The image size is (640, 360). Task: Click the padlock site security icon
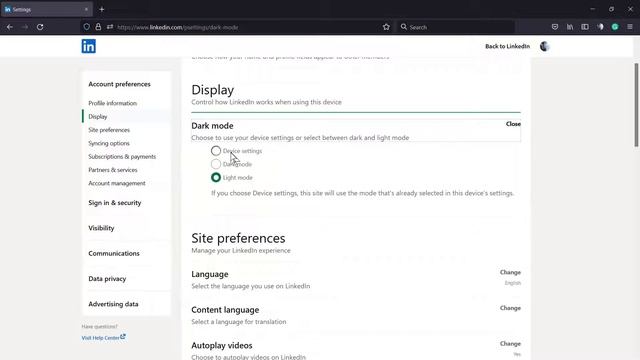tap(98, 27)
